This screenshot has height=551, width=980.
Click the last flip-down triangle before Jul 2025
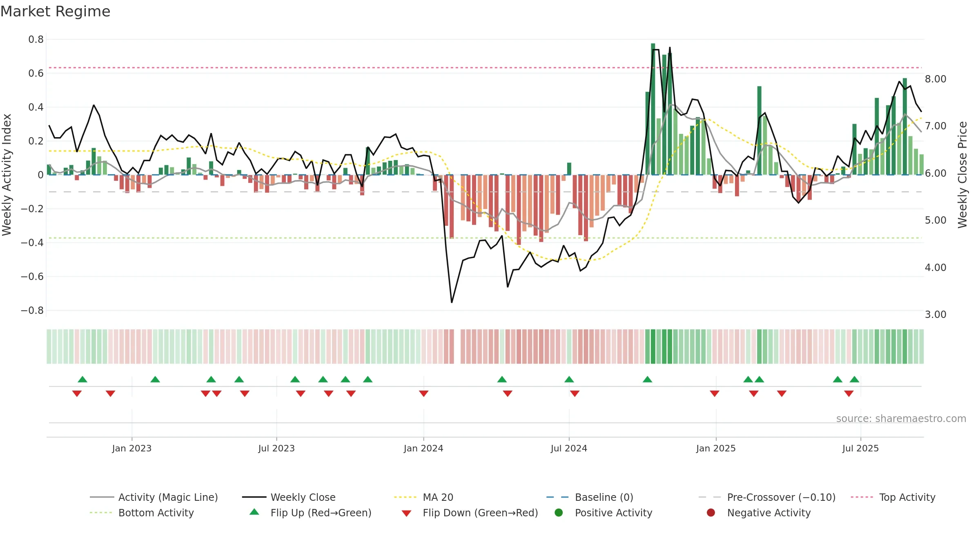[849, 393]
